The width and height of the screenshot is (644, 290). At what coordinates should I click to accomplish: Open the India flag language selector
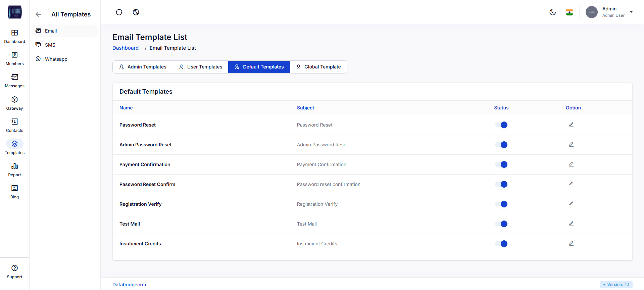[569, 12]
